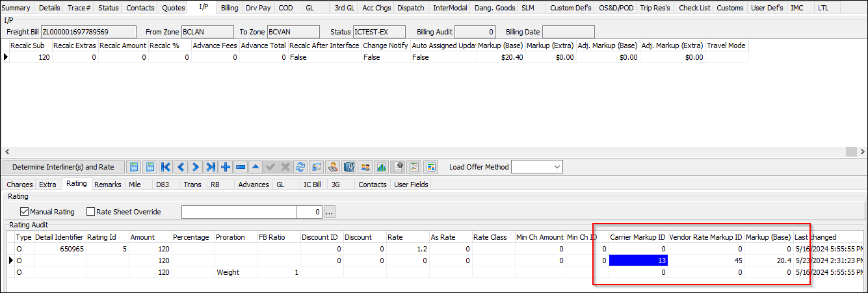The width and height of the screenshot is (868, 293).
Task: Expand the Load Offer Method dropdown
Action: [x=556, y=167]
